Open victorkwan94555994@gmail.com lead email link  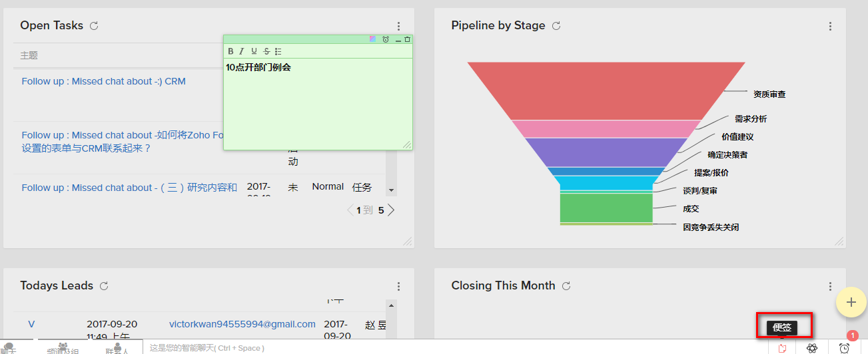tap(242, 324)
